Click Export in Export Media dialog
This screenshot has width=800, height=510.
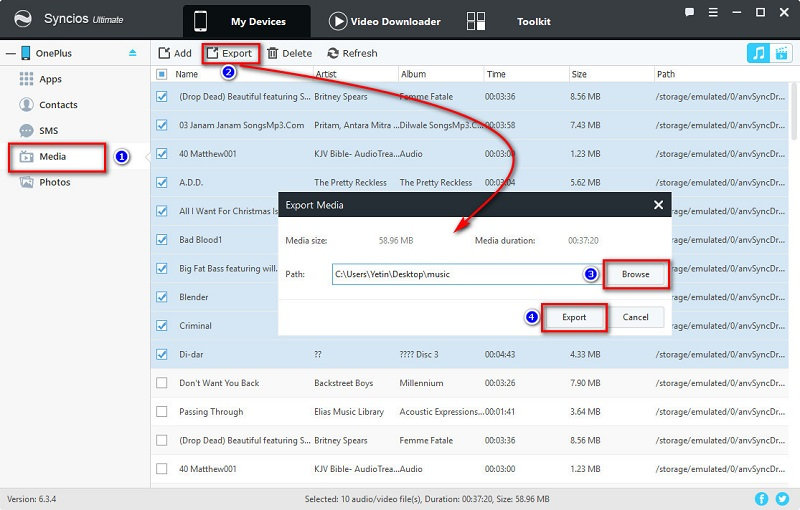[574, 317]
